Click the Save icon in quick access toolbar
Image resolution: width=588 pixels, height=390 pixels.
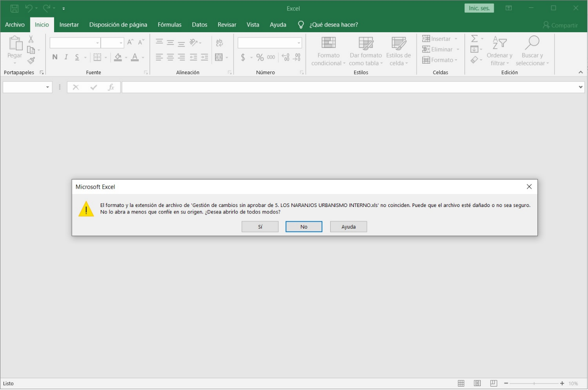point(14,8)
